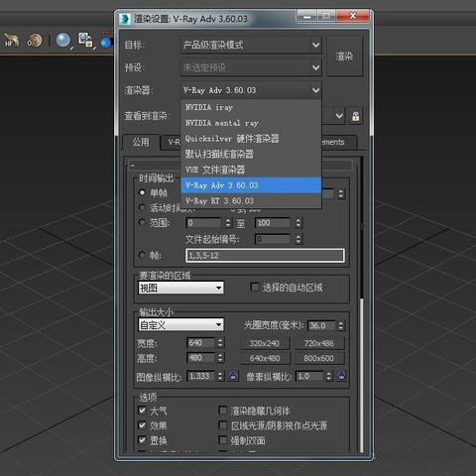Image resolution: width=476 pixels, height=476 pixels.
Task: Open the 目标 render mode dropdown
Action: coord(251,45)
